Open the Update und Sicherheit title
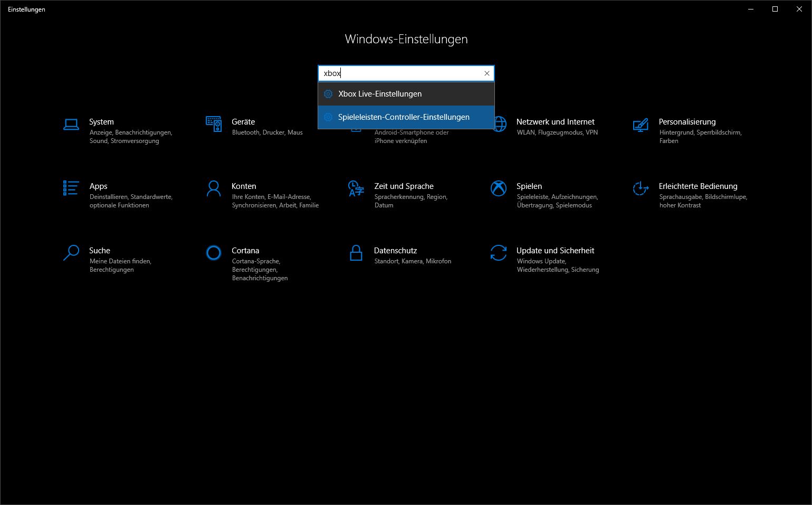Viewport: 812px width, 505px height. (x=555, y=251)
